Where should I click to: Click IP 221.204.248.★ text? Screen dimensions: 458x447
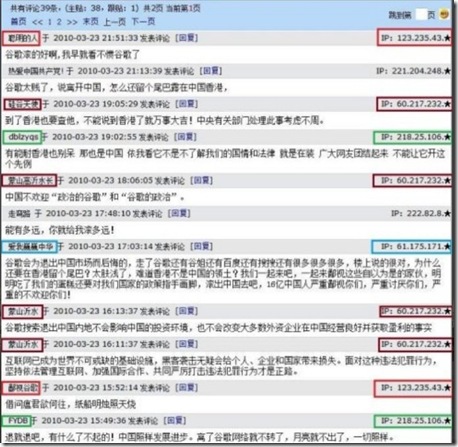click(413, 71)
